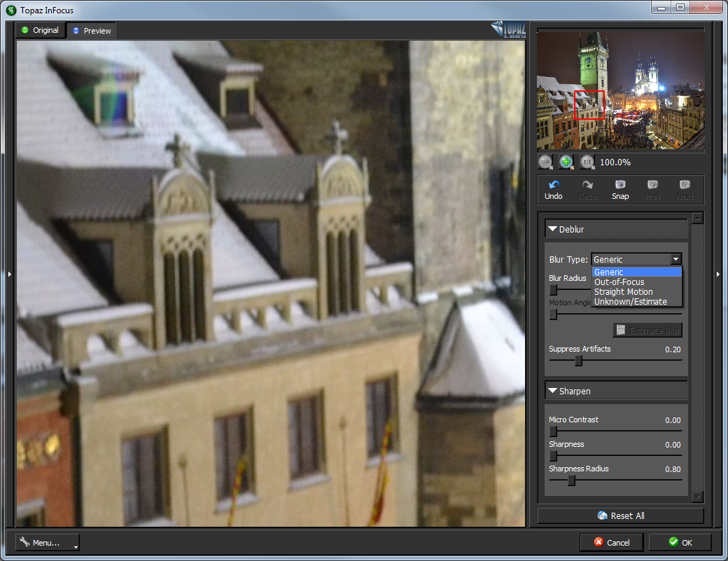Switch to the Preview tab
The width and height of the screenshot is (728, 561).
pos(92,31)
